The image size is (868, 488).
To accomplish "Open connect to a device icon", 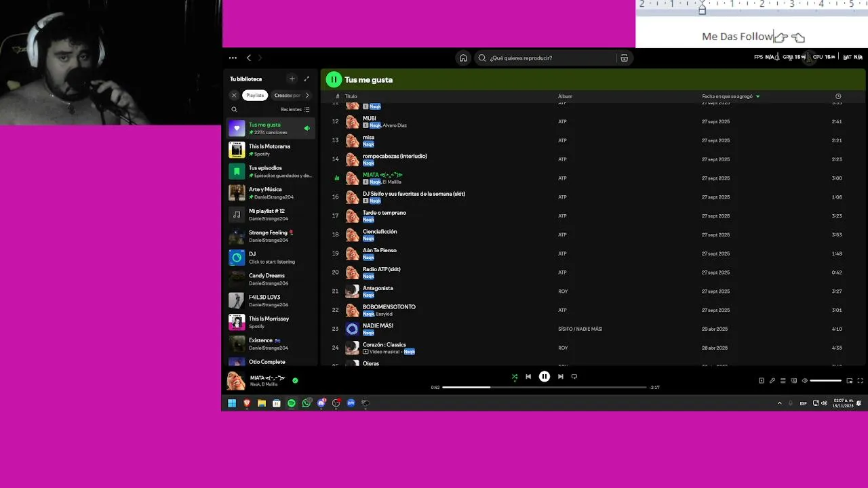I will coord(793,381).
